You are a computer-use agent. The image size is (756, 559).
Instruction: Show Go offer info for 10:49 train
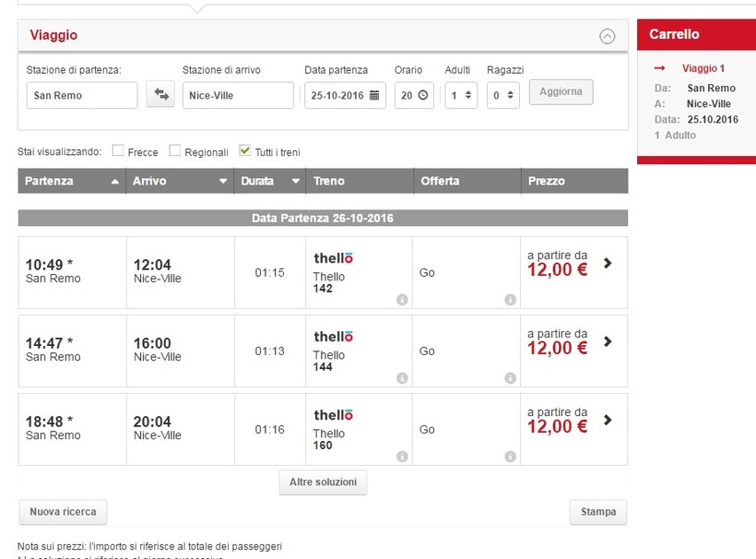click(x=510, y=300)
